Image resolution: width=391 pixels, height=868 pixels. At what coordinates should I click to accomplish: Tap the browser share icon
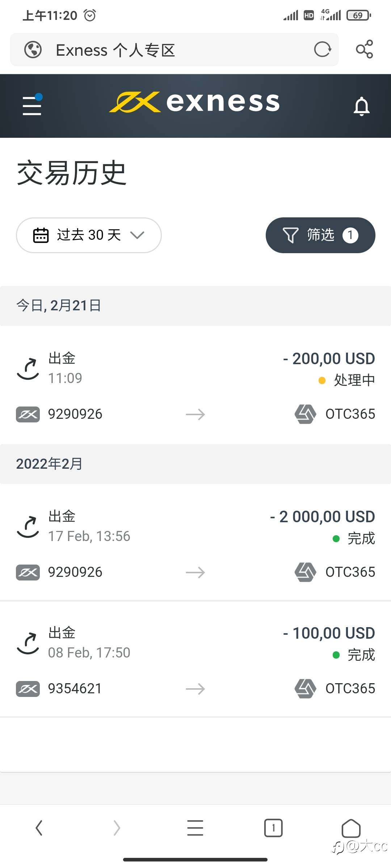click(x=364, y=49)
